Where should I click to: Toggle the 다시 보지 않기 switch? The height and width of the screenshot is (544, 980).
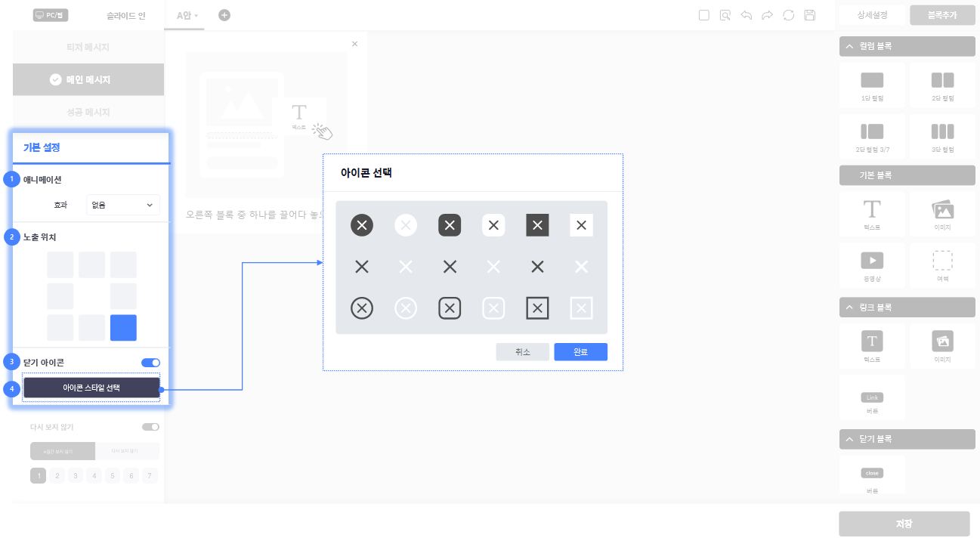[150, 427]
